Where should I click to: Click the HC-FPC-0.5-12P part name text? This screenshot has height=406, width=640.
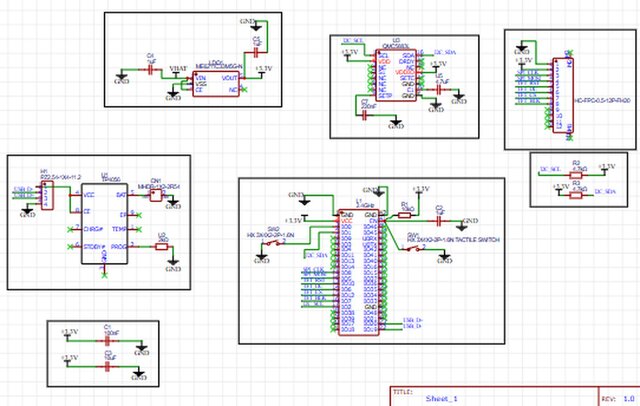602,100
